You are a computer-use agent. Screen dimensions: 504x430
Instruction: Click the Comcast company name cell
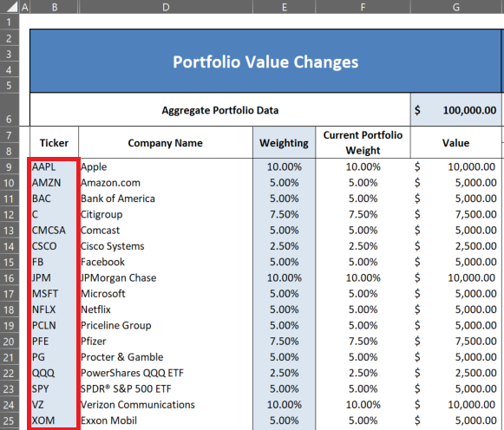click(x=166, y=231)
